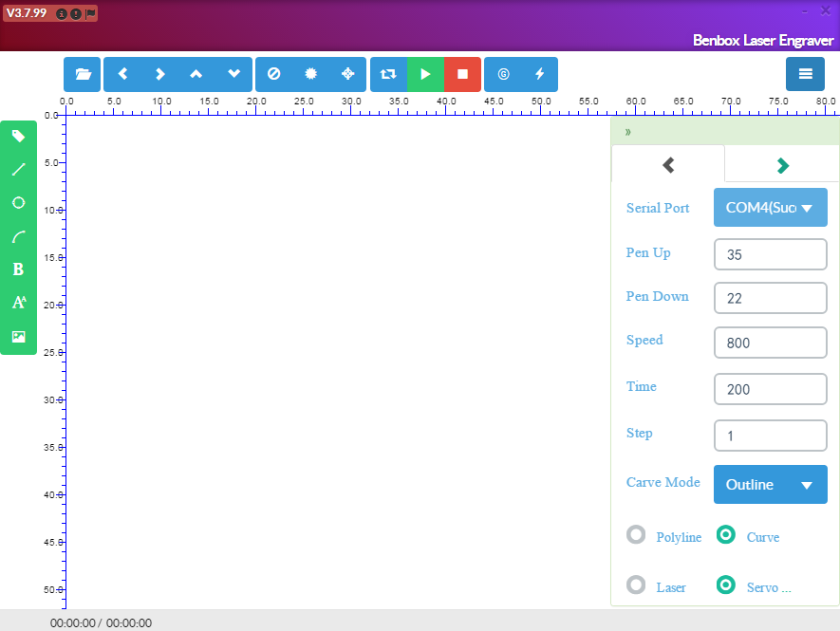Select the font text A tool
840x631 pixels.
click(x=19, y=303)
